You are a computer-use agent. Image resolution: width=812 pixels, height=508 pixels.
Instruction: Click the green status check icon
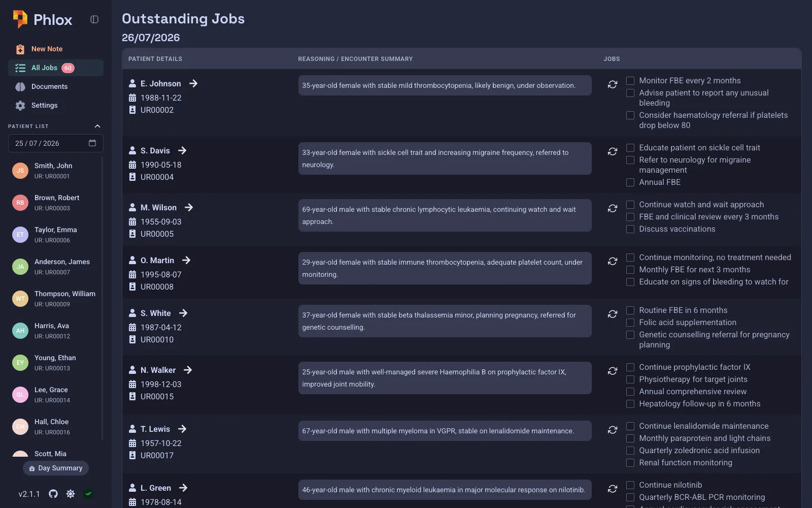pos(88,494)
